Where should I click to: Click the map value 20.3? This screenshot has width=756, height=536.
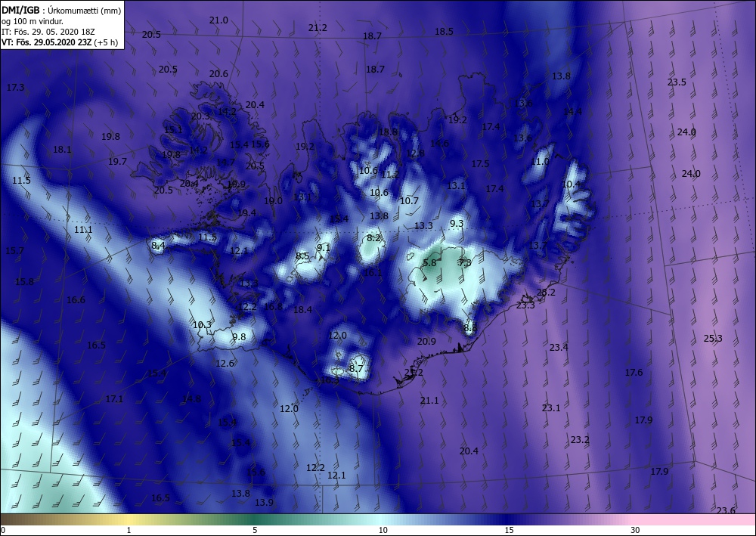200,116
